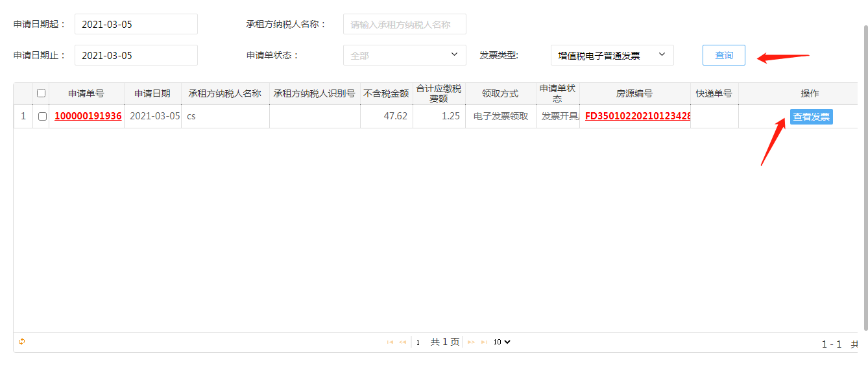Screen dimensions: 868x371
Task: Click the 查询 button
Action: (x=724, y=55)
